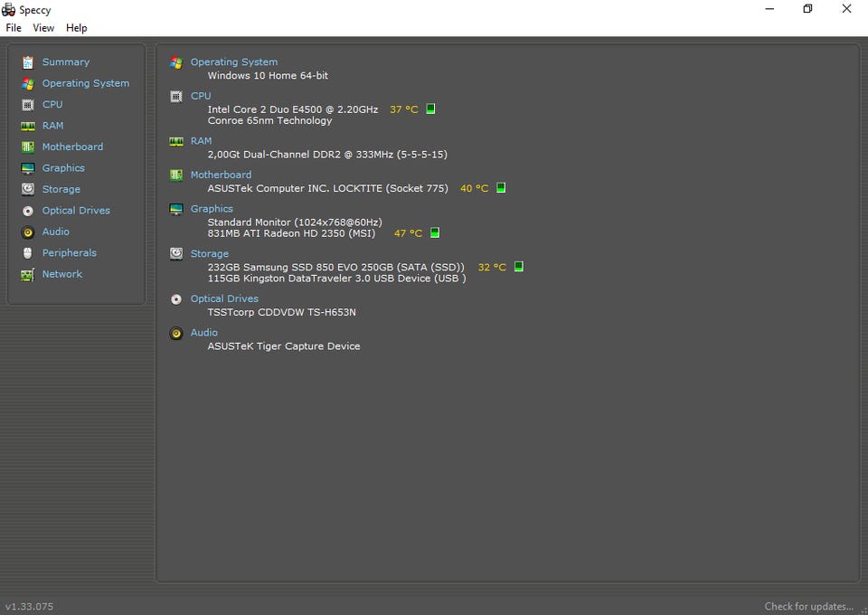Click Check for updates link

coord(808,606)
